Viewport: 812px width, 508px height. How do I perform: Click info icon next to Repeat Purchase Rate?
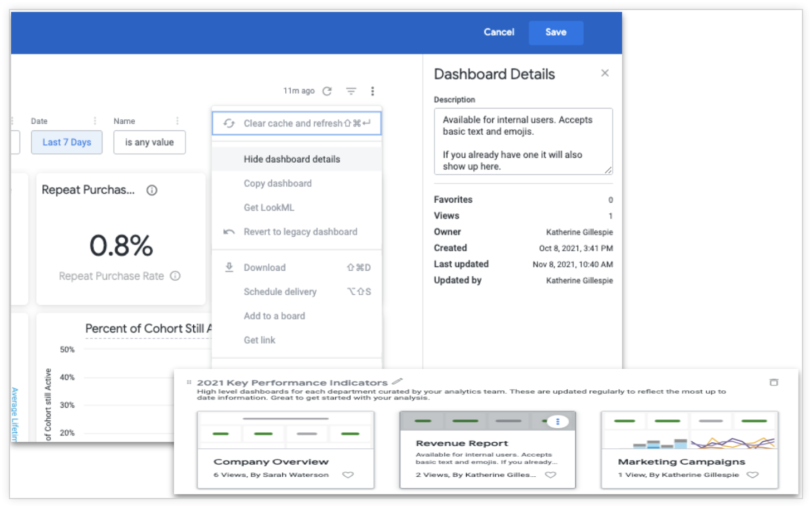click(175, 276)
